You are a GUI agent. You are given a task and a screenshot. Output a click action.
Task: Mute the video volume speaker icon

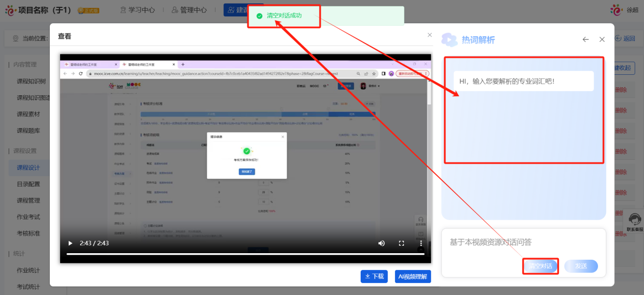tap(382, 243)
